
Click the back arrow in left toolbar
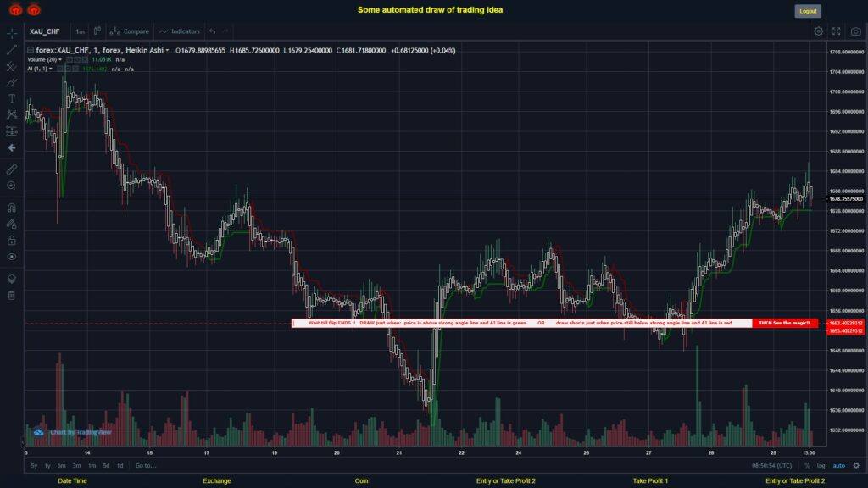click(x=12, y=147)
